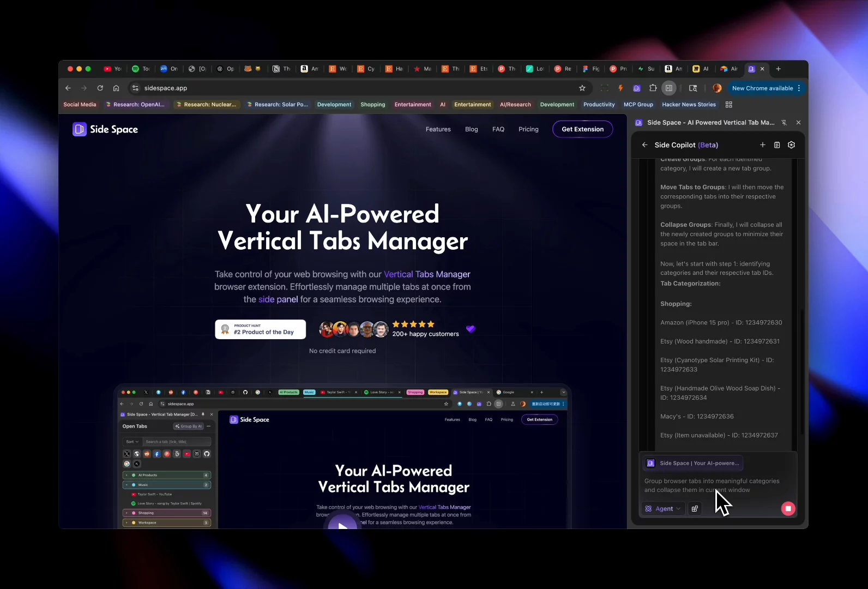This screenshot has height=589, width=868.
Task: Switch to the YouTube tab
Action: [x=113, y=69]
